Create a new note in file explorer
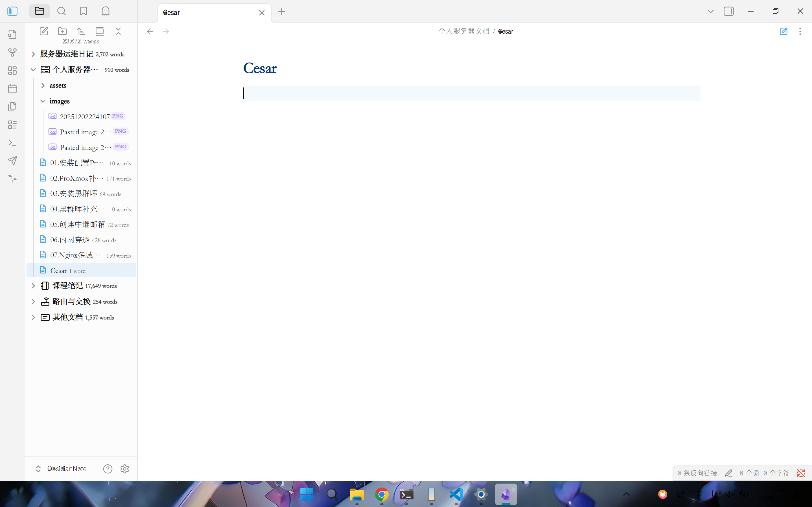This screenshot has width=812, height=507. point(43,31)
